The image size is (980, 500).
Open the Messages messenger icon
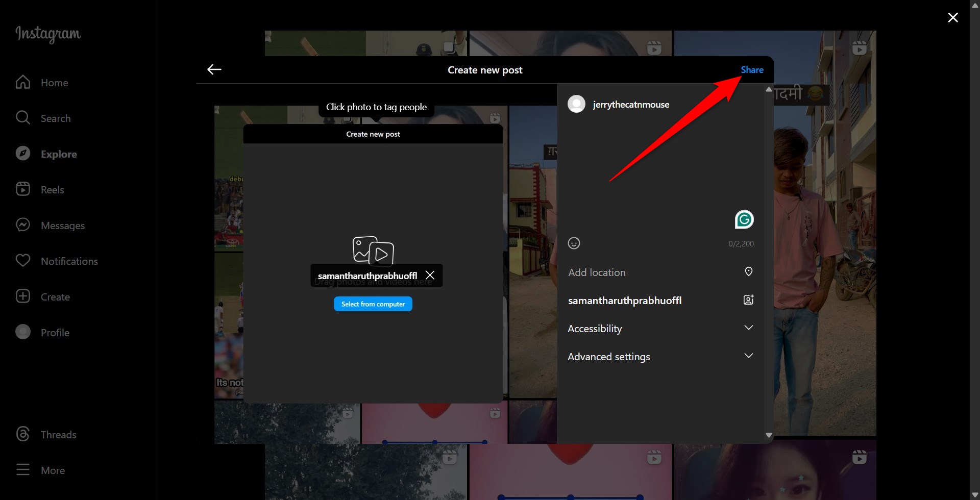(23, 225)
